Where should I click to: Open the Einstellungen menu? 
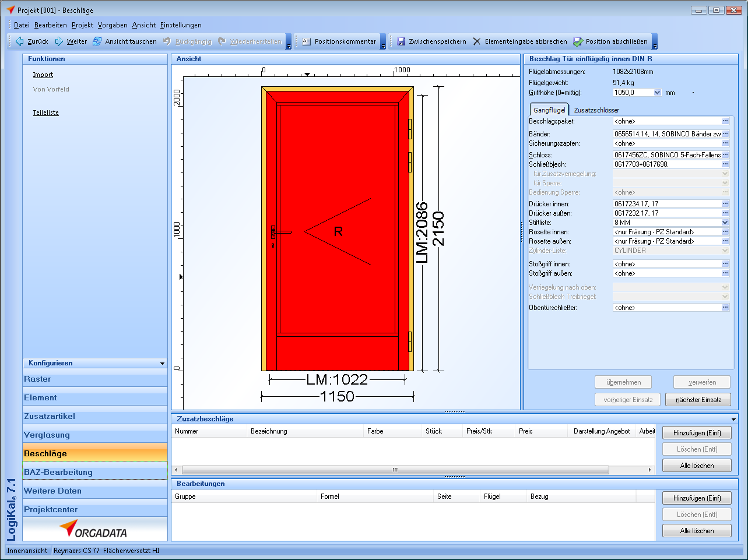coord(181,25)
